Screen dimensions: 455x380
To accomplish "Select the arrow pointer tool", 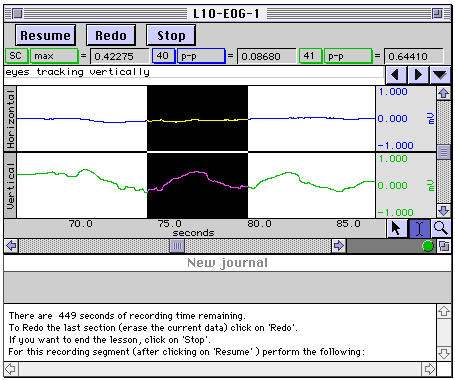I will (397, 228).
